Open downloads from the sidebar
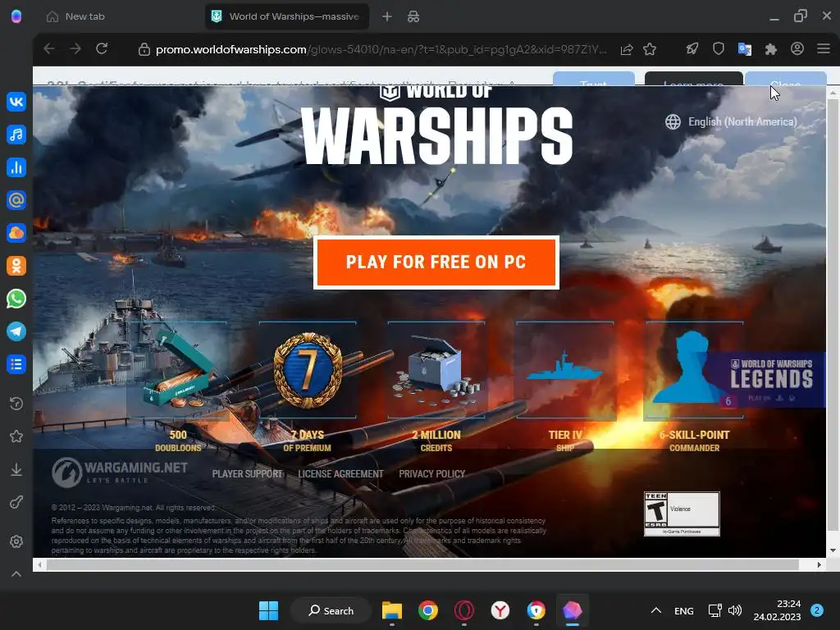Image resolution: width=840 pixels, height=630 pixels. pos(16,469)
